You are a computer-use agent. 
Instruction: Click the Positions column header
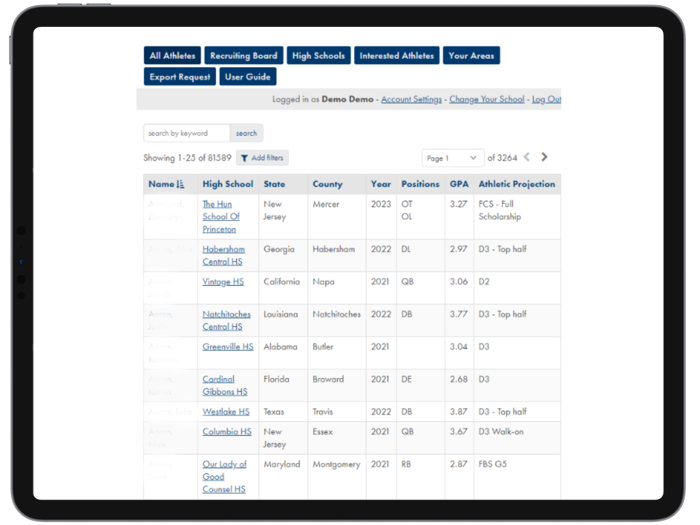pyautogui.click(x=420, y=184)
